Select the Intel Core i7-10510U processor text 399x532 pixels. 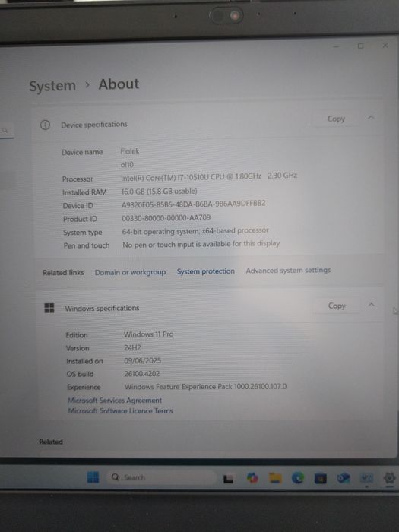point(209,177)
